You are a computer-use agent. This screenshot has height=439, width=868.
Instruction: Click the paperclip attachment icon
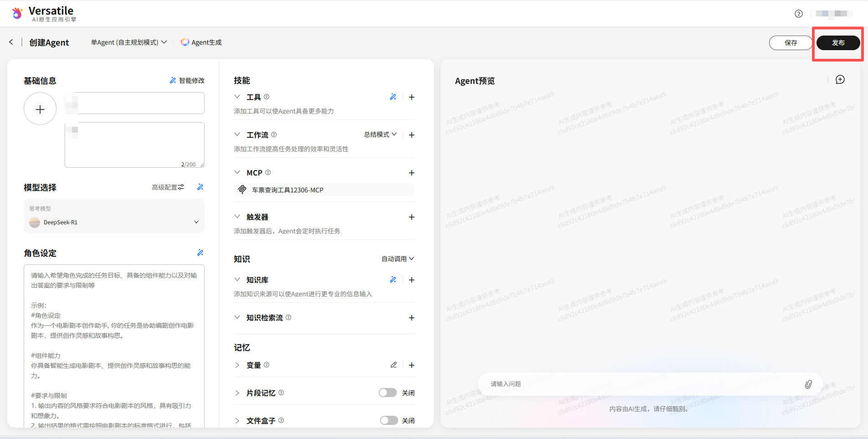coord(808,384)
